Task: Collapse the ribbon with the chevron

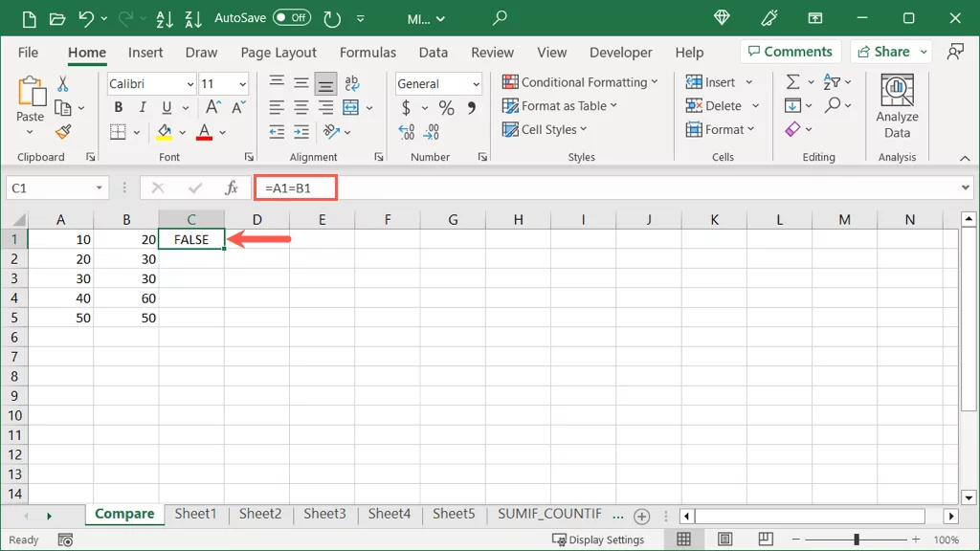Action: coord(965,159)
